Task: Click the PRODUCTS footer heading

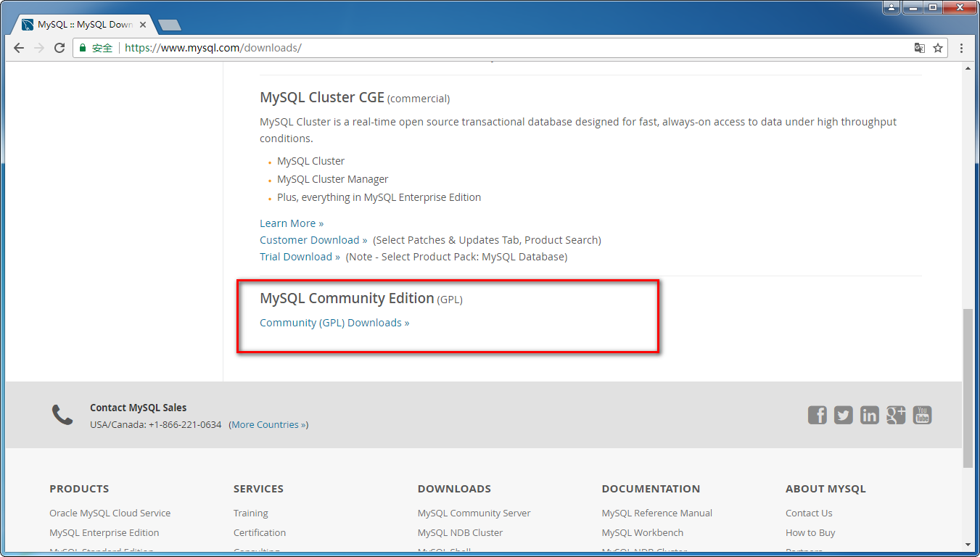Action: 79,489
